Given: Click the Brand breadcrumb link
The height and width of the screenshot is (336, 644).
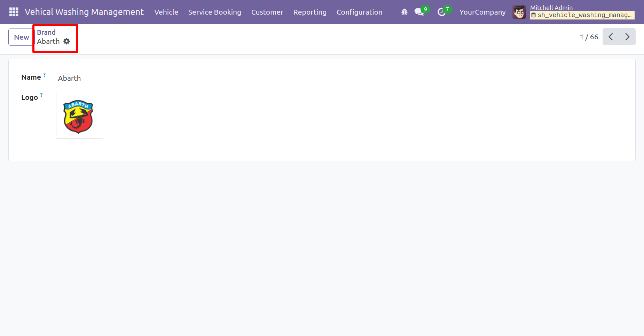Looking at the screenshot, I should pos(46,32).
